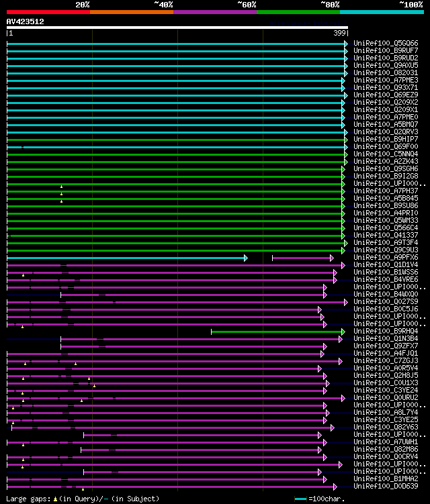This screenshot has height=504, width=430.
Task: Select the UniRef100_Q1D1V4 label
Action: pyautogui.click(x=386, y=264)
